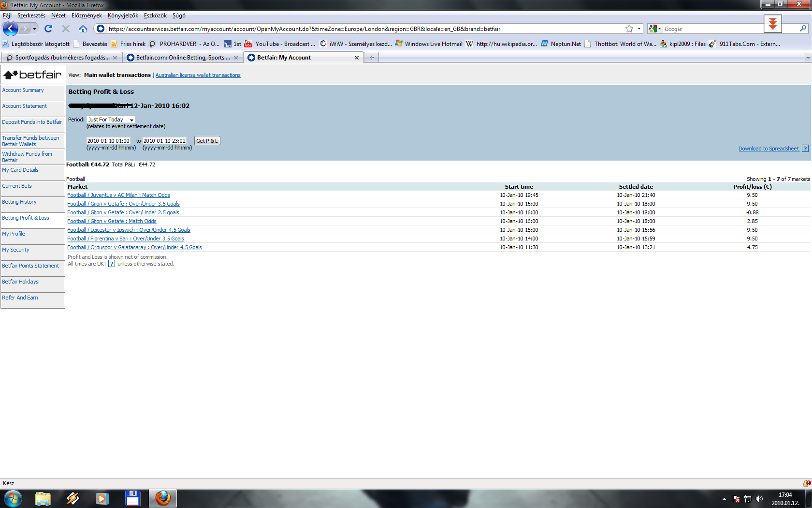Open Betting History in sidebar

[19, 202]
